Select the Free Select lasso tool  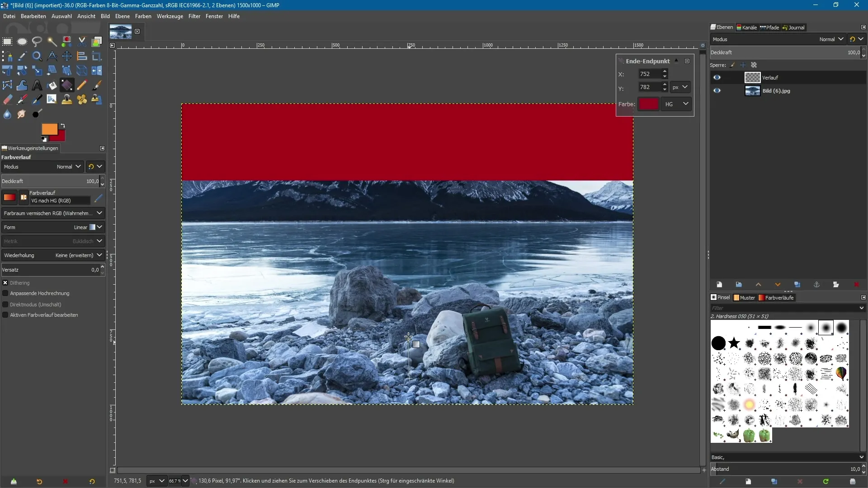37,42
